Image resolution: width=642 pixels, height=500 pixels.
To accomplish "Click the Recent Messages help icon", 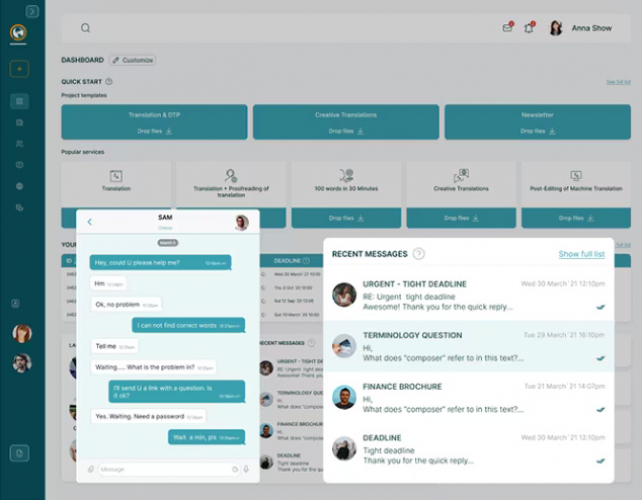I will click(418, 254).
